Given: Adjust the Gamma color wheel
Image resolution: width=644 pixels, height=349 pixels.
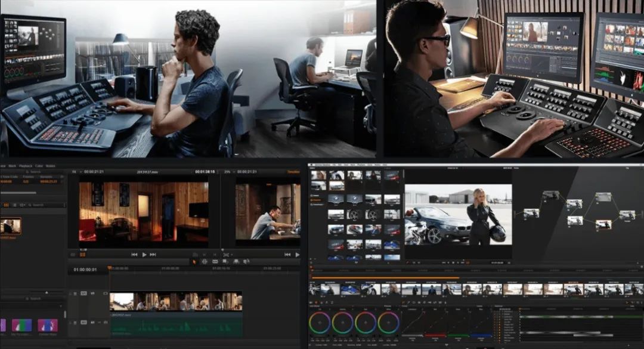Looking at the screenshot, I should point(342,323).
